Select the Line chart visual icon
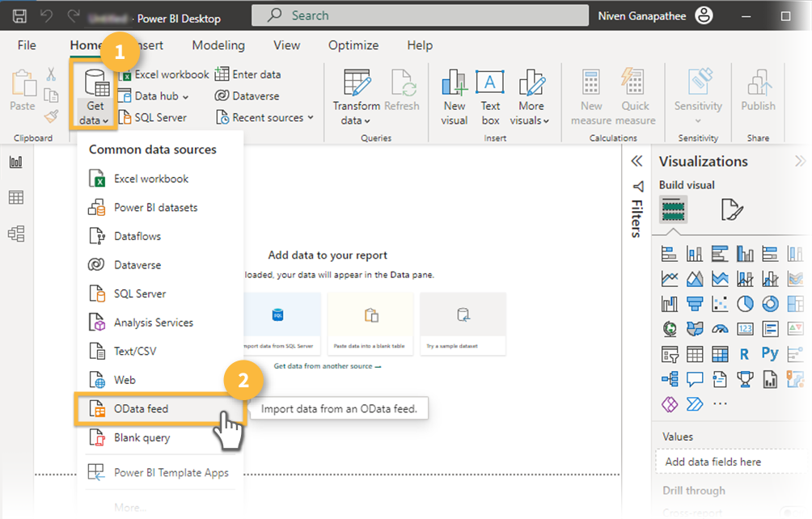 pos(670,279)
